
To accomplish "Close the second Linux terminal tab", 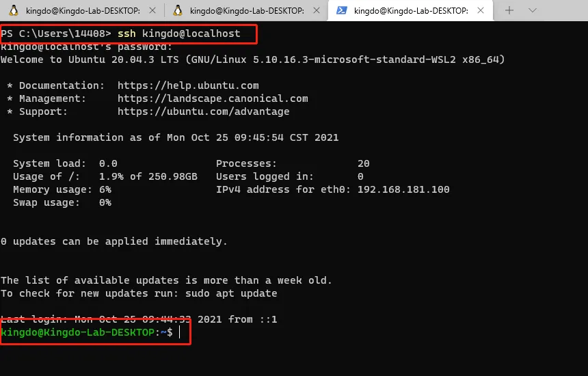I will (x=315, y=10).
